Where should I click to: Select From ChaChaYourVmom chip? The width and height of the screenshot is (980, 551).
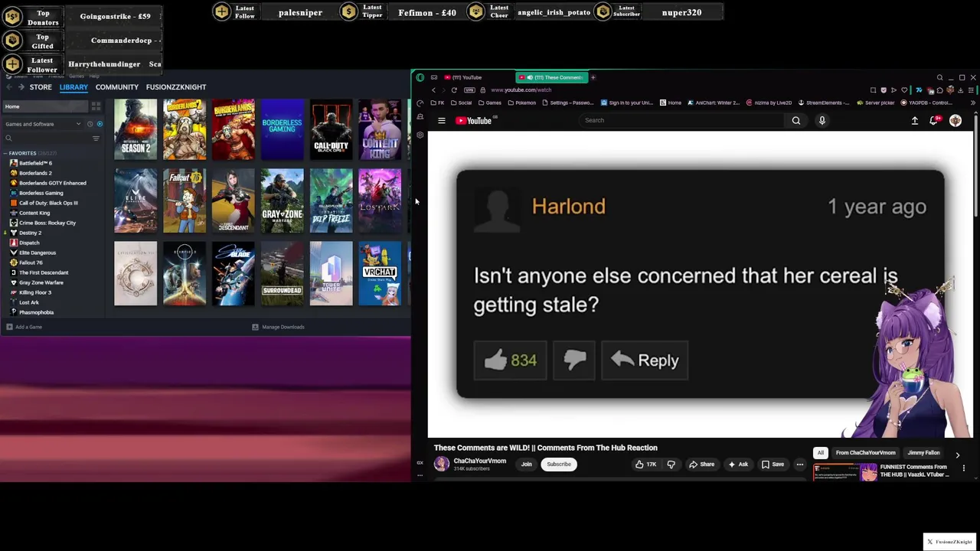(x=865, y=453)
